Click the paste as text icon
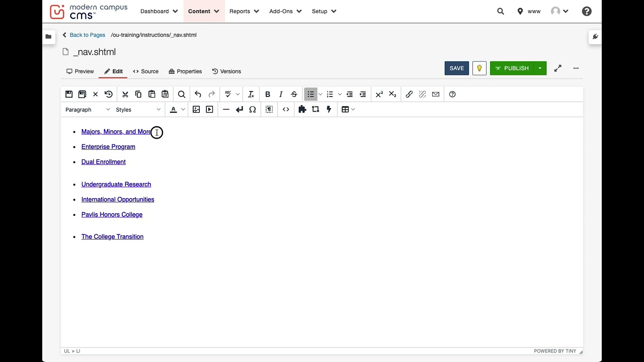This screenshot has width=644, height=362. tap(165, 94)
